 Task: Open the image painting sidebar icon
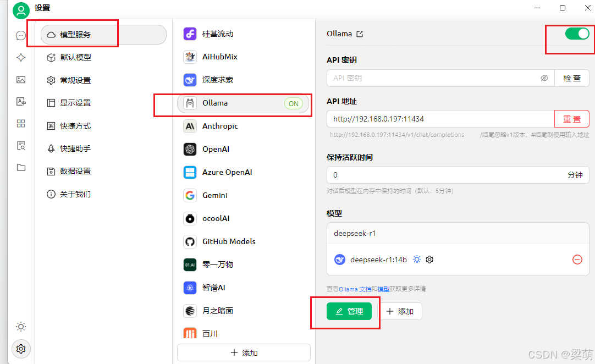point(21,80)
